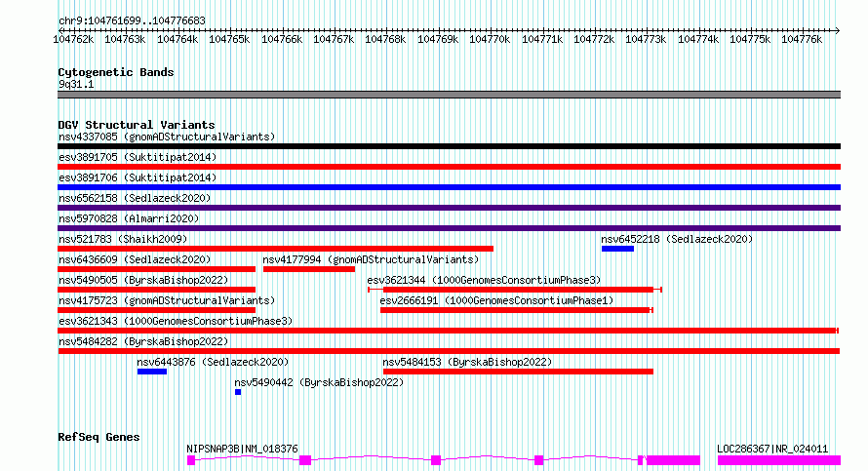Open nsv6436609 (Sedlazeck2020) label
Viewport: 868px width, 471px height.
click(x=135, y=259)
